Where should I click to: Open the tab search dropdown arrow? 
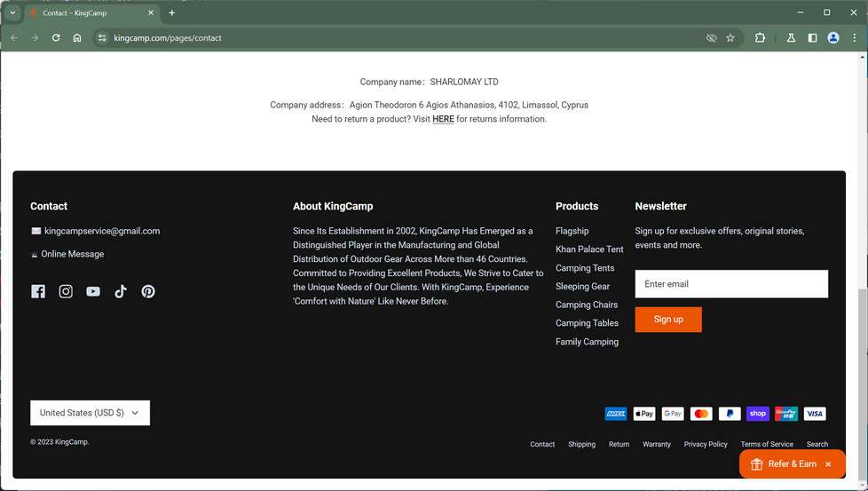(x=12, y=12)
